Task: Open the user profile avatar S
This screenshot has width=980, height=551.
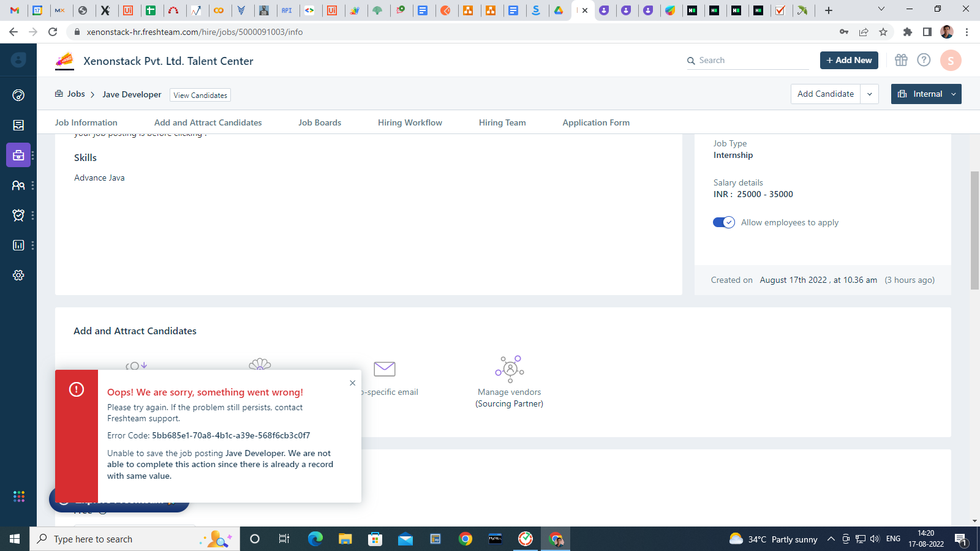Action: tap(951, 60)
